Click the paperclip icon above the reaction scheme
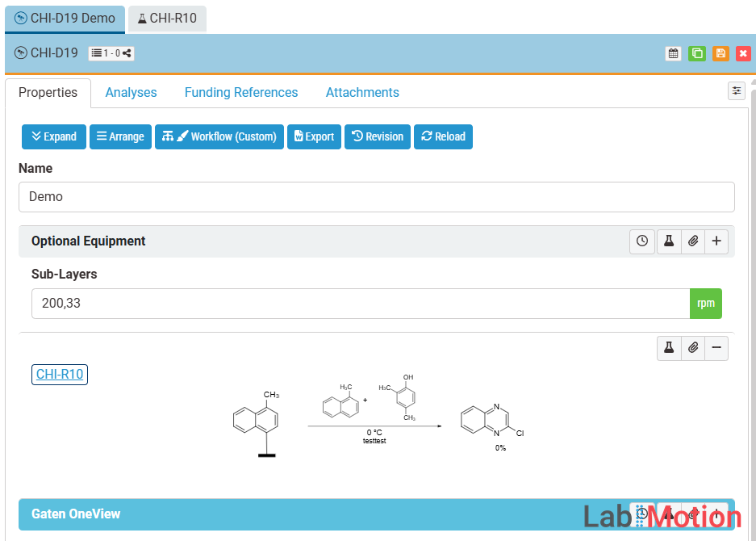 (x=693, y=348)
